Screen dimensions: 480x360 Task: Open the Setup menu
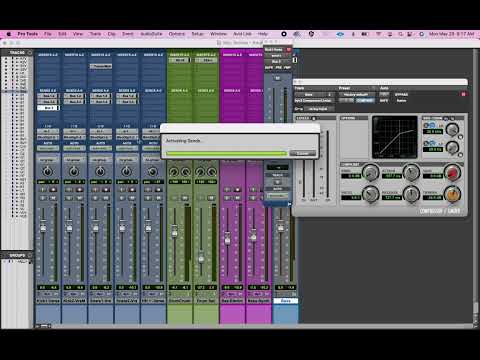197,34
